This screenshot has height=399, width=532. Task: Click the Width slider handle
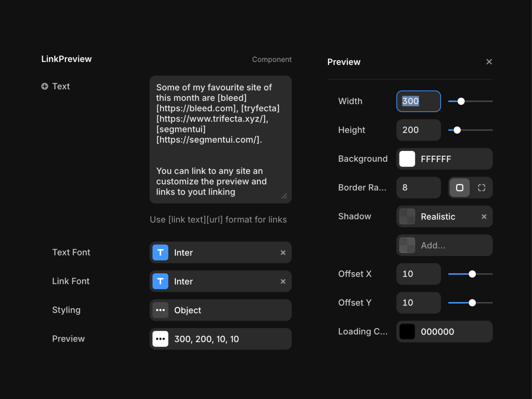[461, 101]
